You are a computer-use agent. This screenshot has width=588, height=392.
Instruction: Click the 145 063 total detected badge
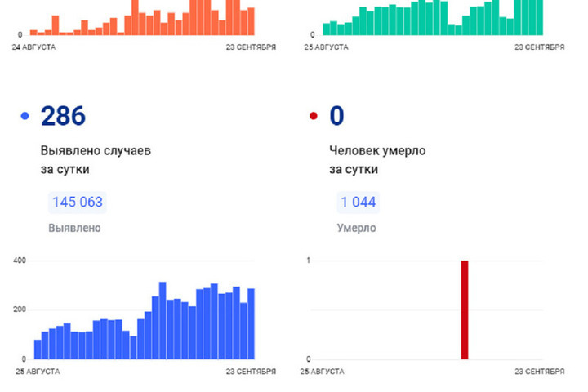(x=78, y=203)
